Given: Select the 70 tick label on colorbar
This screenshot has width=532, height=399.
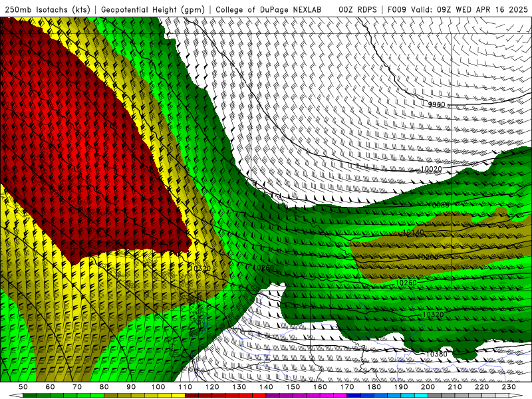Looking at the screenshot, I should click(x=77, y=387).
